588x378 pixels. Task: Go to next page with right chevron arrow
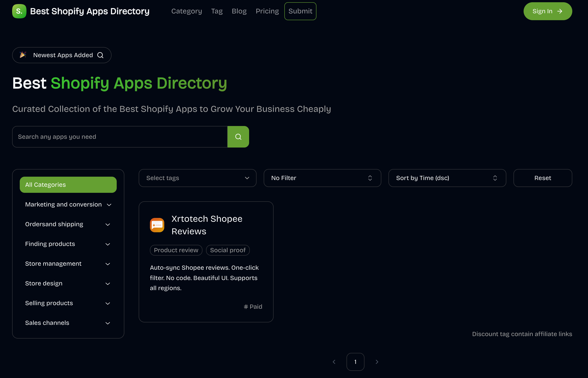(377, 362)
